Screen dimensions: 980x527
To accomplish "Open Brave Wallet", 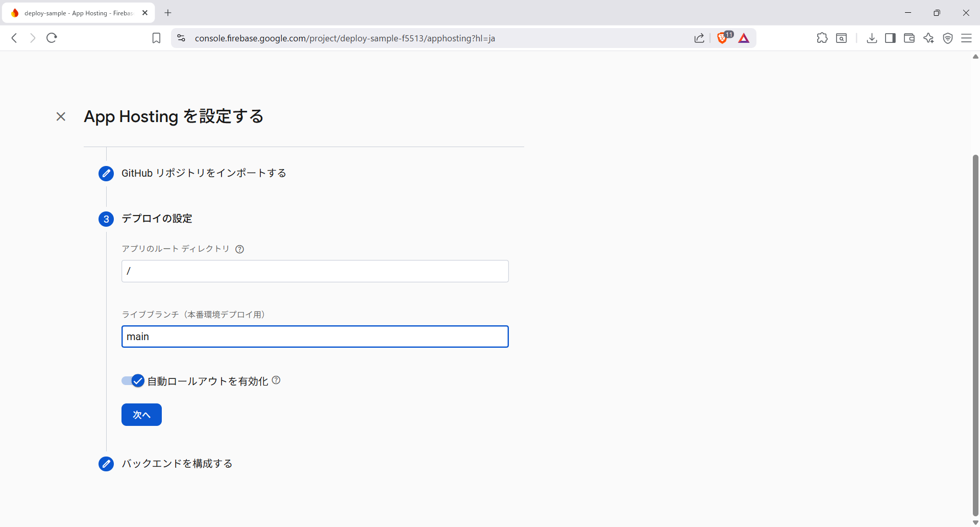I will coord(909,38).
